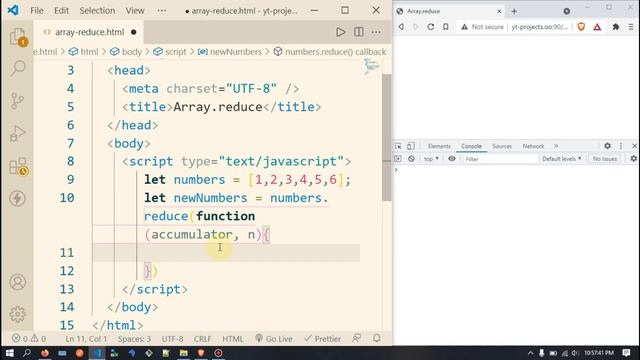Image resolution: width=640 pixels, height=360 pixels.
Task: Open DevTools customize three-dot menu
Action: click(x=621, y=146)
